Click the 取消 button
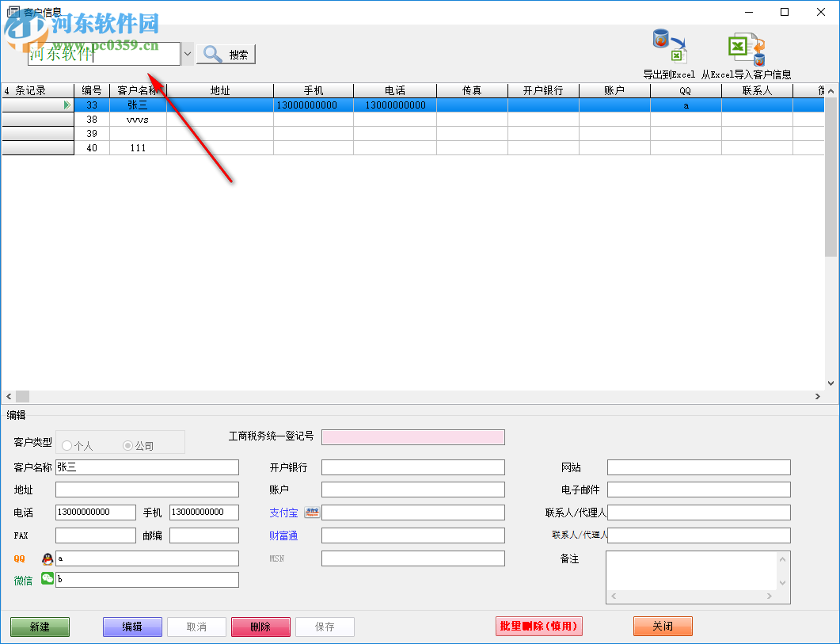 [196, 627]
